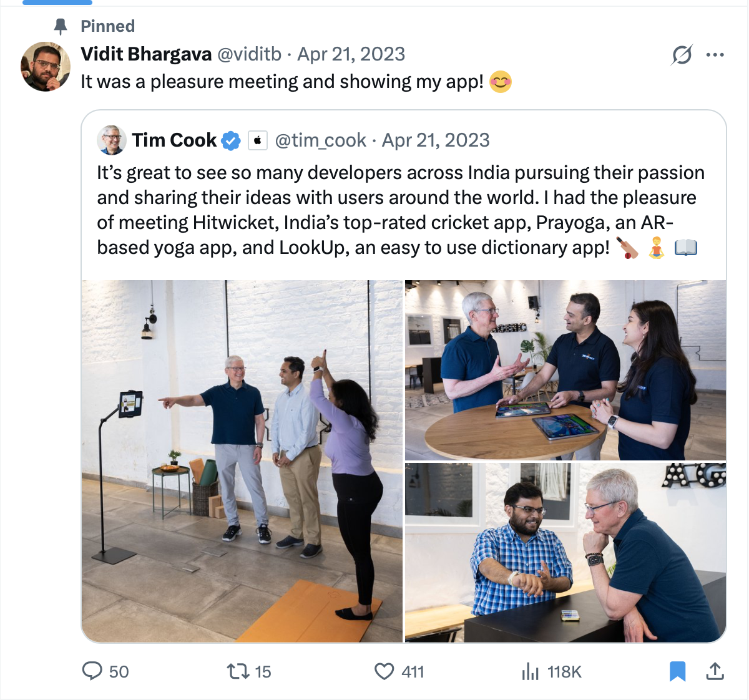Image resolution: width=749 pixels, height=700 pixels.
Task: Open the @tim_cook handle link
Action: pyautogui.click(x=320, y=140)
